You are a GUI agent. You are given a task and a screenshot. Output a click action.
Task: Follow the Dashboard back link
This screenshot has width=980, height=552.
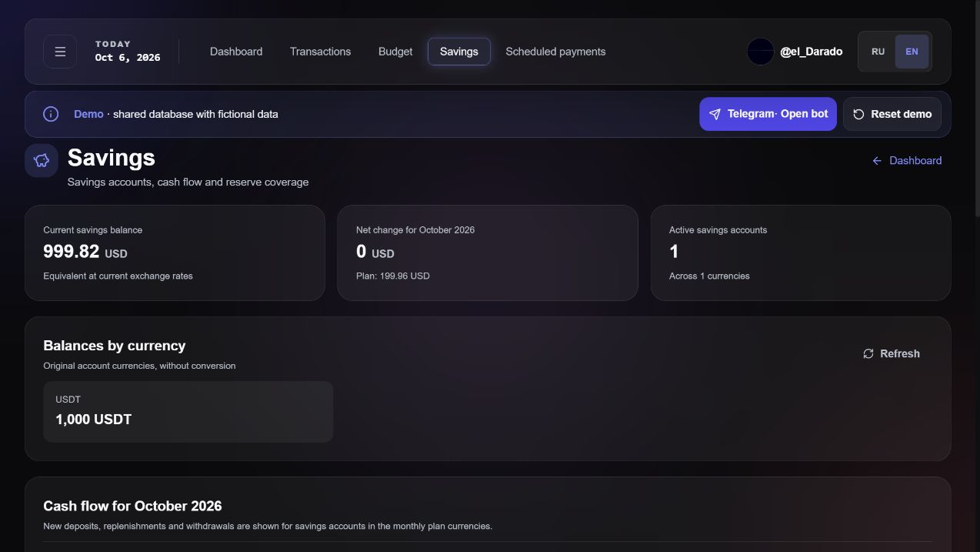click(907, 160)
